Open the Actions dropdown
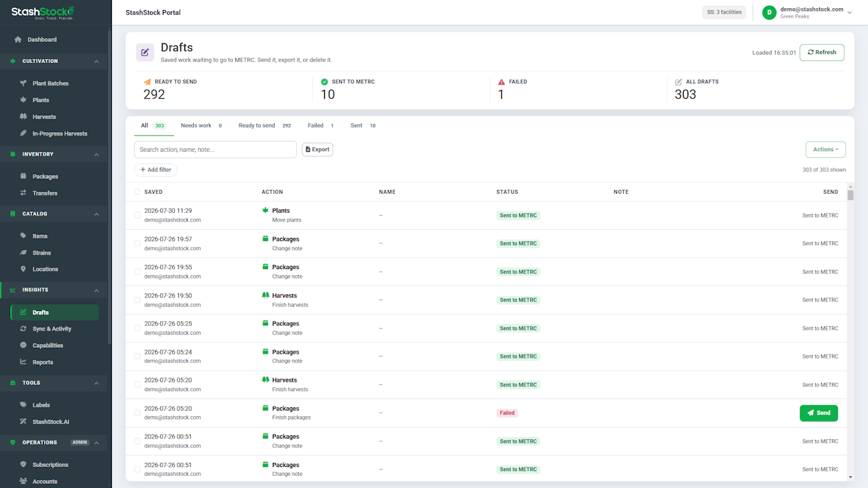This screenshot has width=868, height=488. coord(825,149)
